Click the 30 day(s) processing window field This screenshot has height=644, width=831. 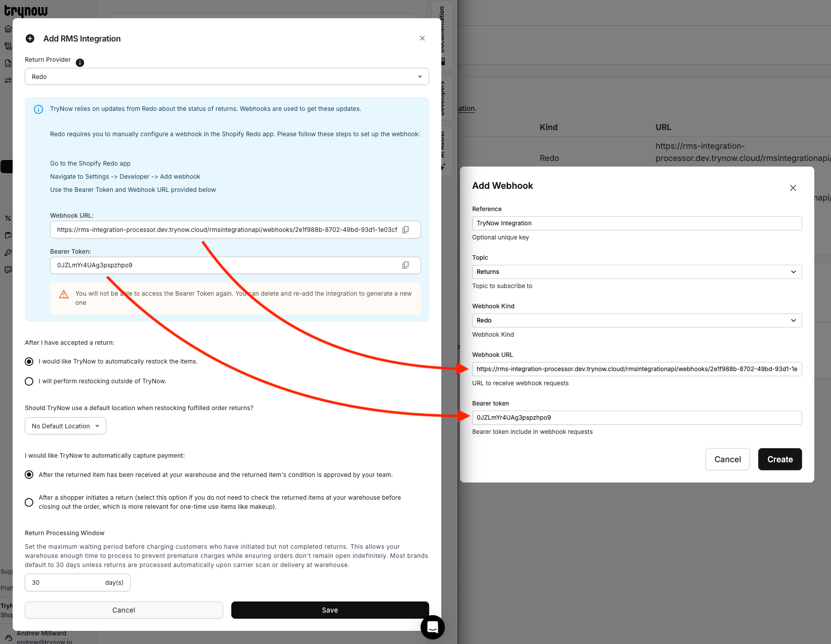77,582
